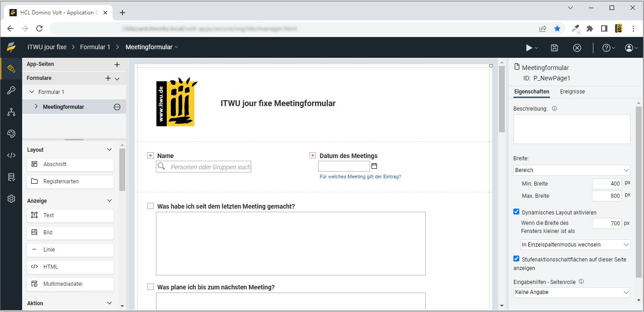
Task: Click the Name person search field
Action: click(203, 167)
